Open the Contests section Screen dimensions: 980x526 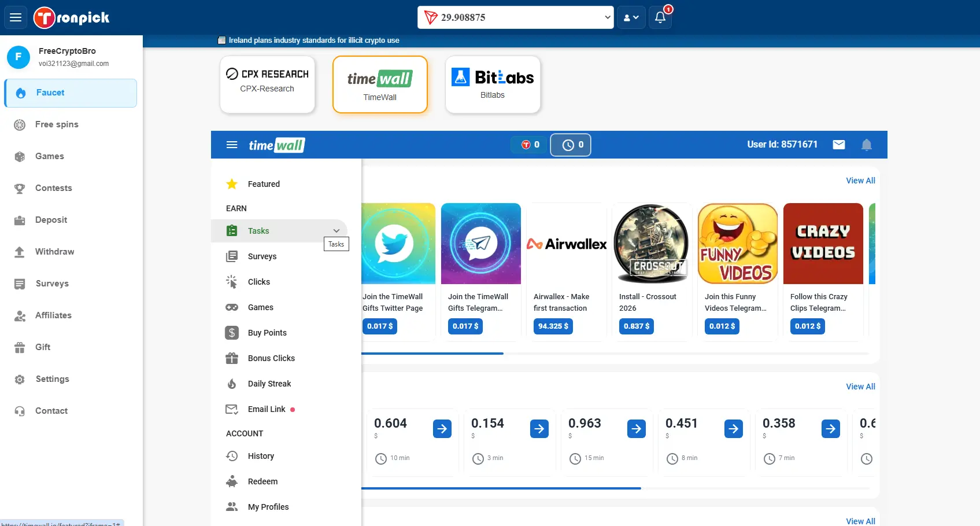(x=71, y=188)
